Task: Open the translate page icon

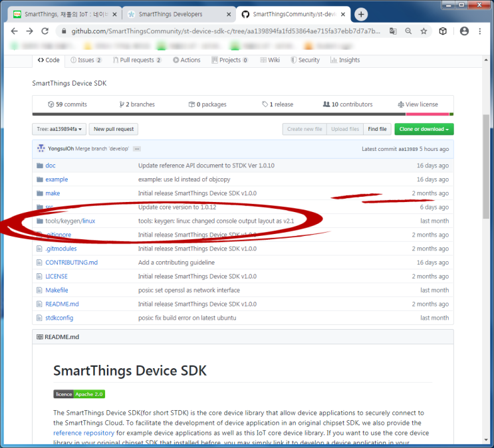Action: (393, 31)
